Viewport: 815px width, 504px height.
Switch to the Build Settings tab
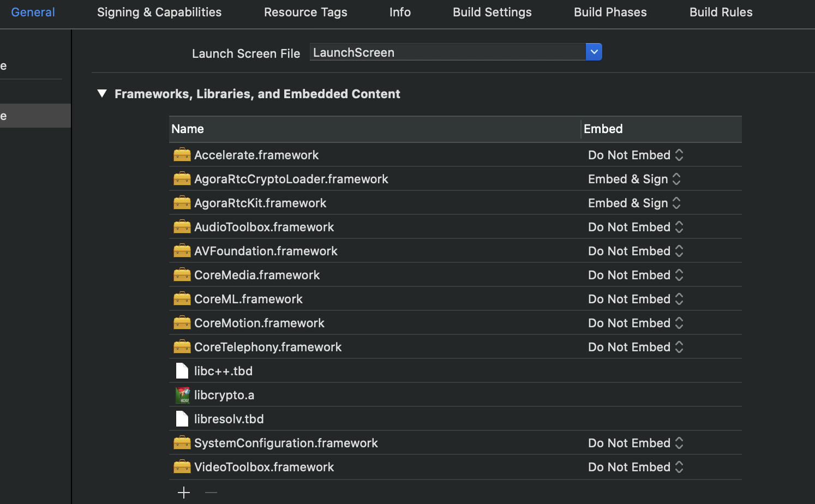492,12
